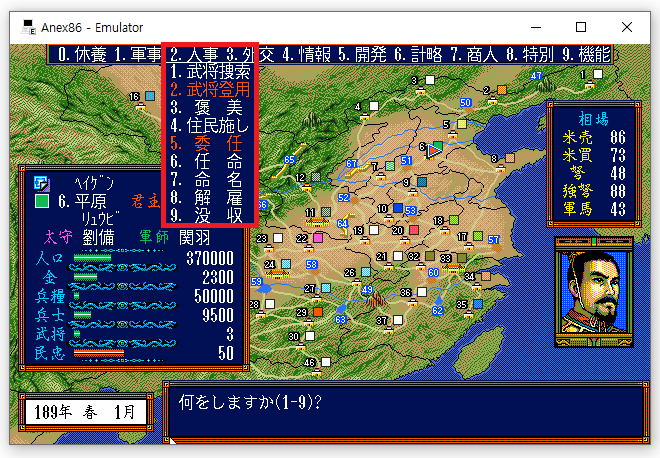Maximize the Anex86 Emulator window
This screenshot has width=660, height=458.
coord(581,27)
